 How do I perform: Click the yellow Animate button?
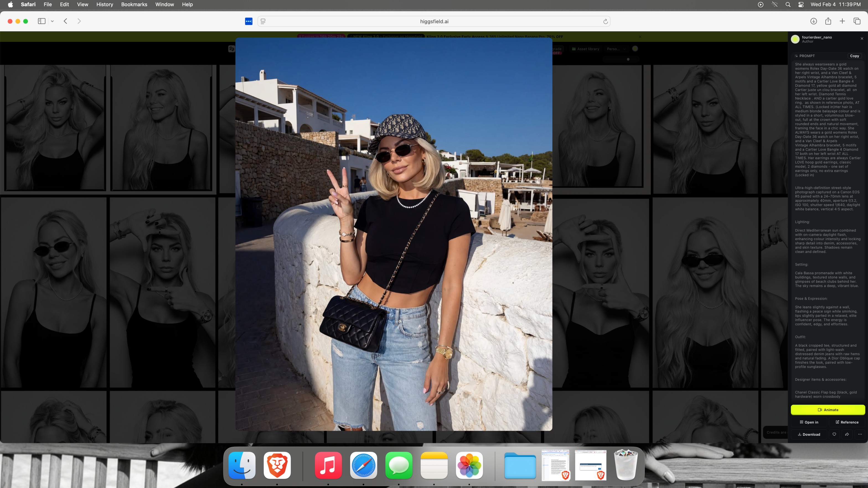pyautogui.click(x=828, y=409)
